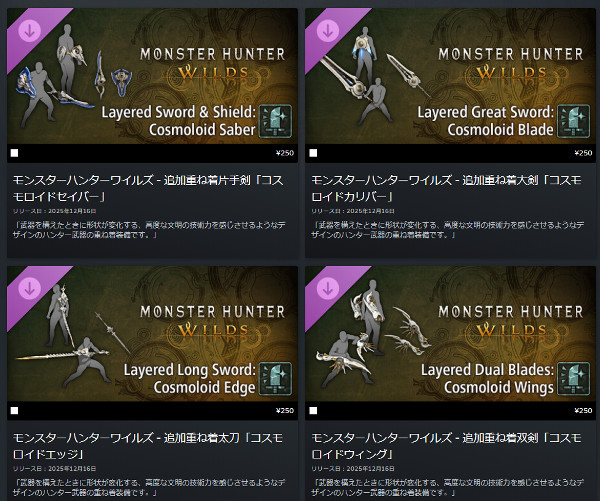Open the コスモロイドウィング DLC title link
The width and height of the screenshot is (600, 501).
pyautogui.click(x=446, y=446)
